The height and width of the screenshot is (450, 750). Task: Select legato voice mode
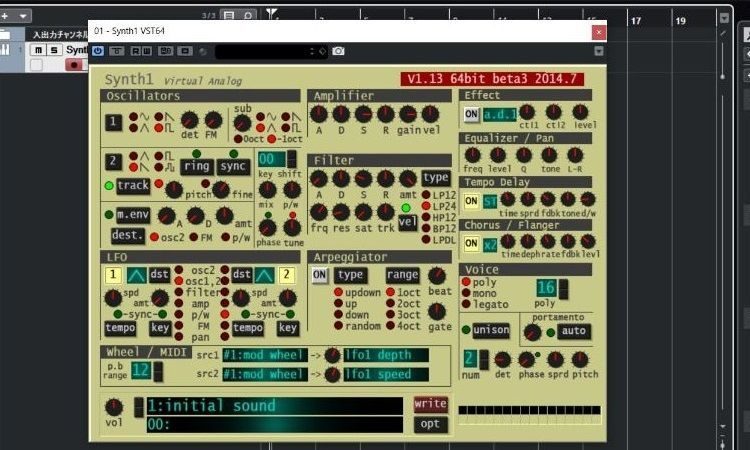click(x=466, y=304)
